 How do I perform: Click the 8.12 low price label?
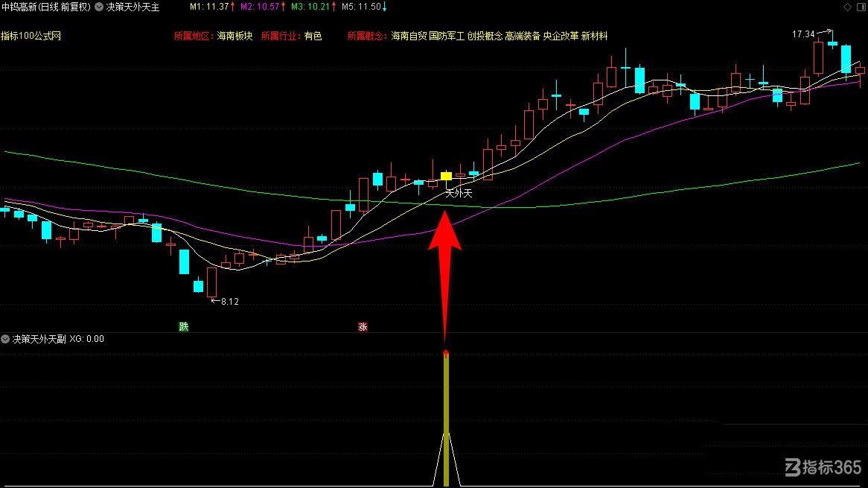tap(230, 301)
